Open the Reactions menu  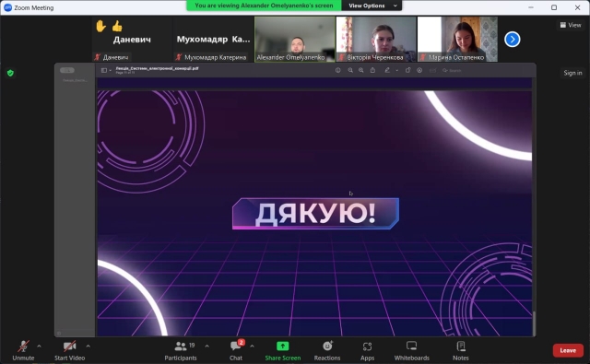tap(327, 350)
